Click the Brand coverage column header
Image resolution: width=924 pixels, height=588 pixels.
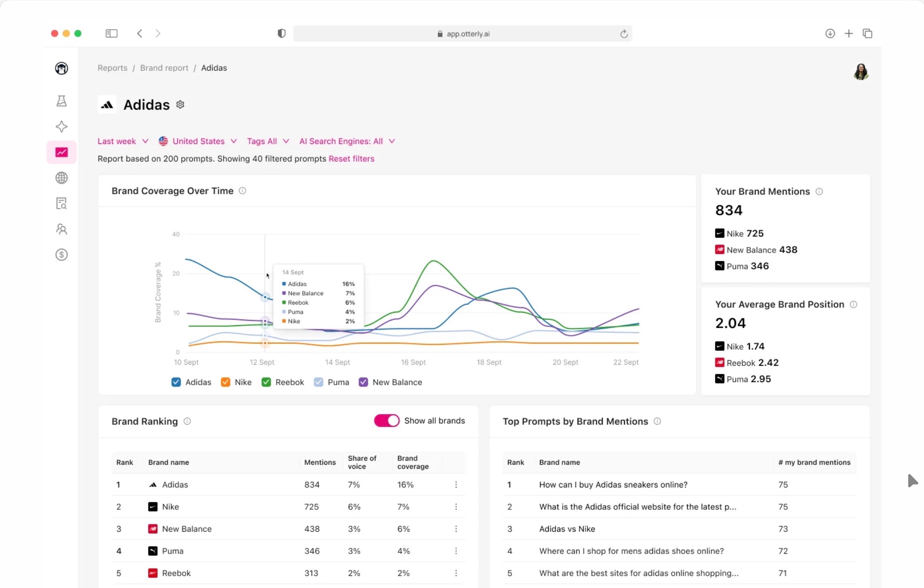click(413, 462)
